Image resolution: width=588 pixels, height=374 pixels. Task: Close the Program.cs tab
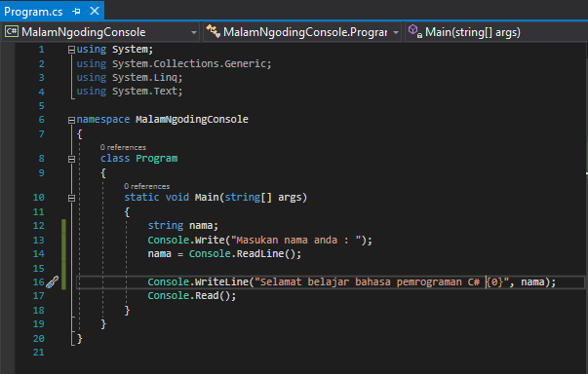(x=95, y=12)
